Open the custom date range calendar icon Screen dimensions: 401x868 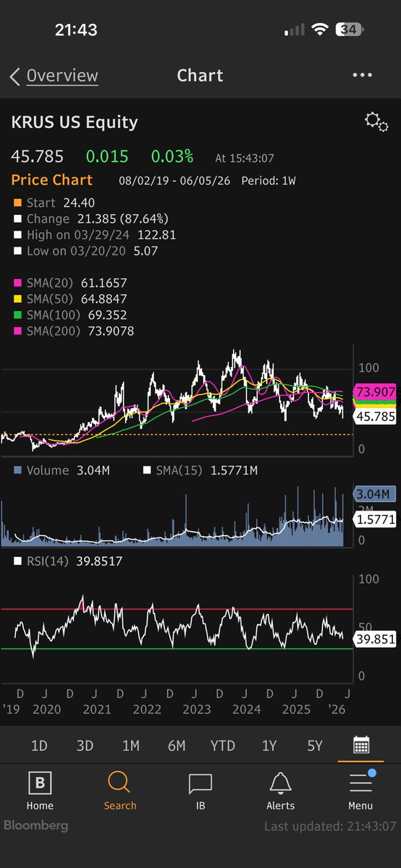[360, 745]
